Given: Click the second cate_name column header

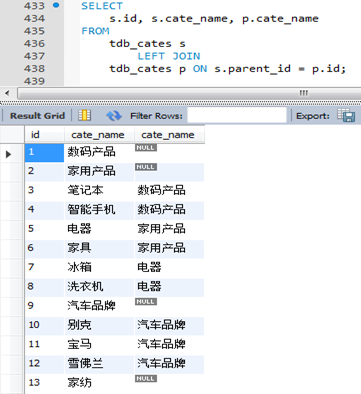Looking at the screenshot, I should 169,135.
